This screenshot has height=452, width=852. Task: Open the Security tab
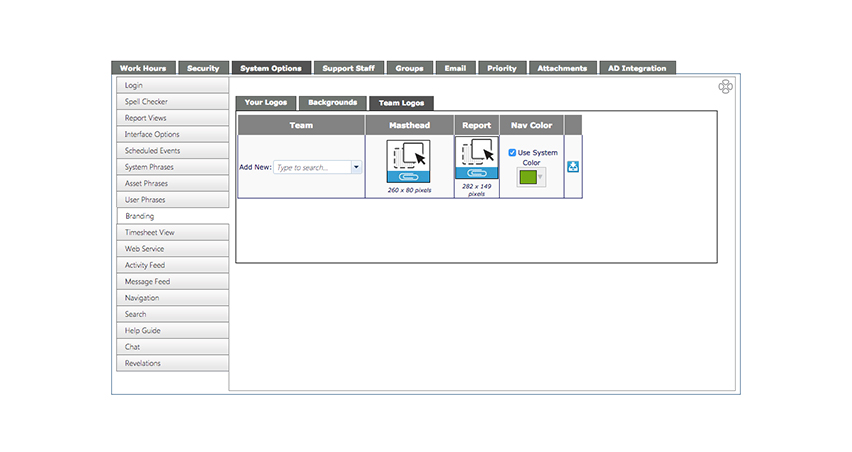(203, 68)
